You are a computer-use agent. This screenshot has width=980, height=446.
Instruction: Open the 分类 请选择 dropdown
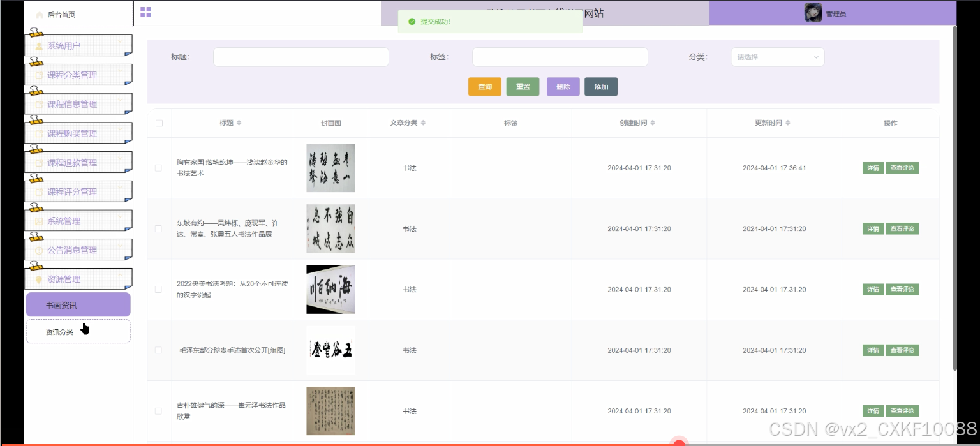pos(778,57)
